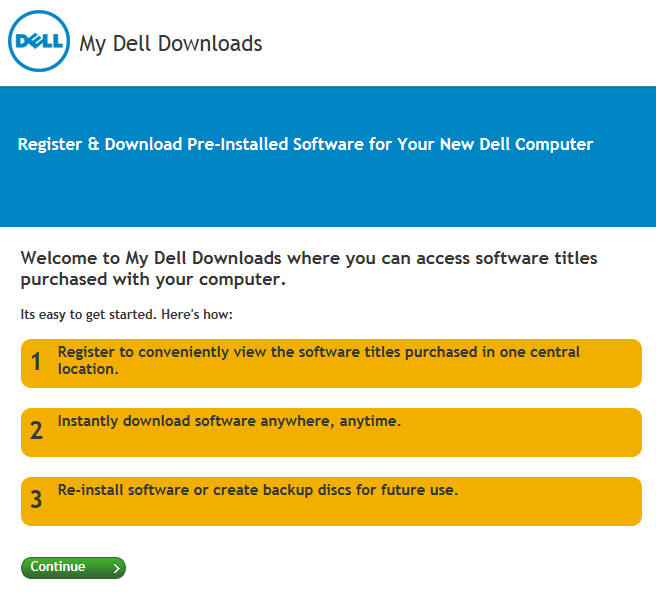Click 'purchased with your computer' text line

tap(153, 280)
